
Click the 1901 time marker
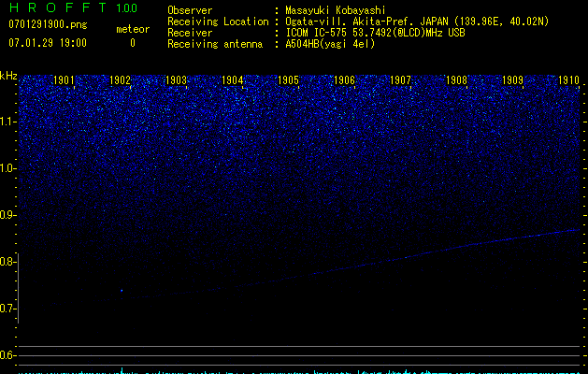(65, 80)
